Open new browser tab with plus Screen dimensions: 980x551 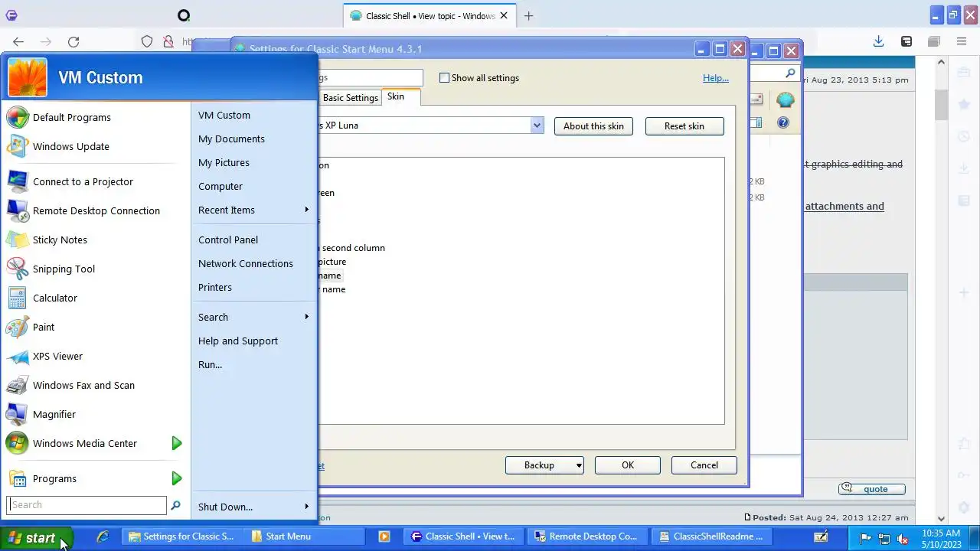pos(528,15)
